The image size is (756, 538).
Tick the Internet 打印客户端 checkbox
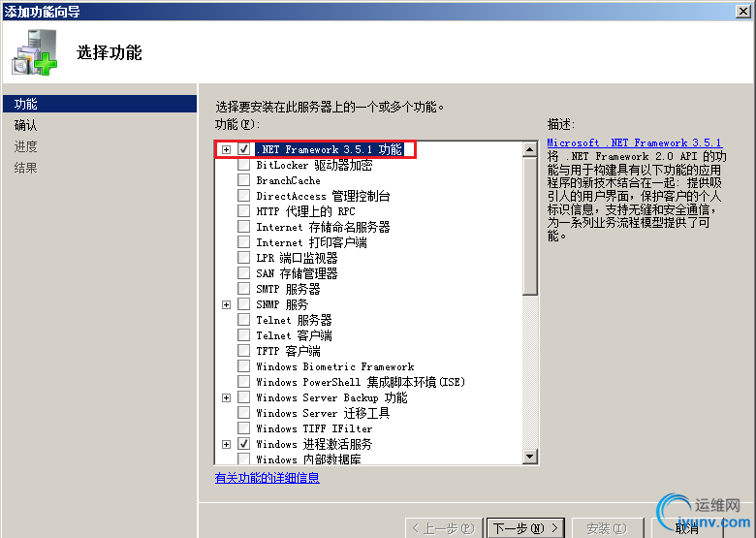244,242
